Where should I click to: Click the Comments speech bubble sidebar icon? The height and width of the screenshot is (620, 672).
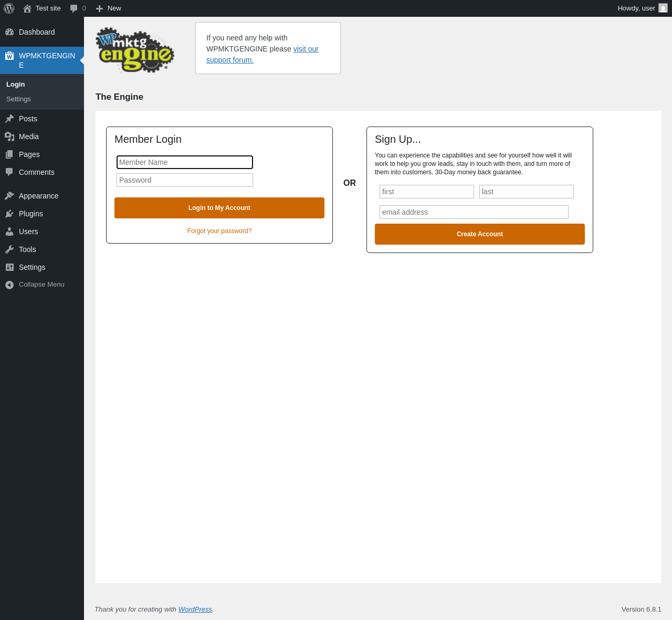click(9, 172)
